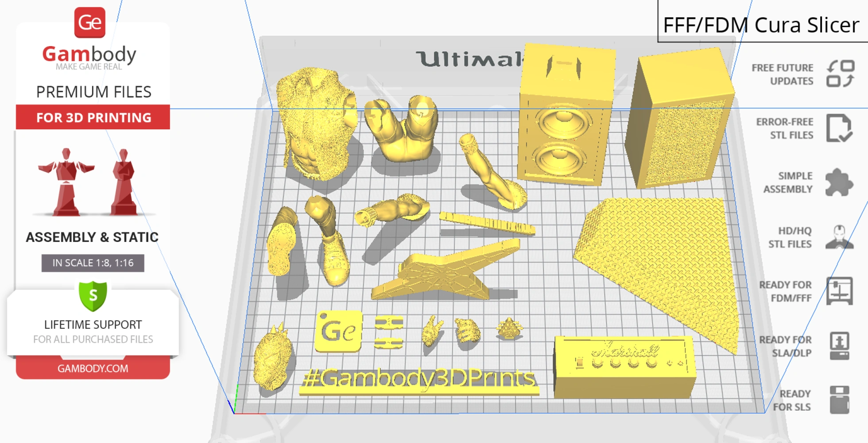Click the In Scale 1:8, 1:16 badge

pyautogui.click(x=93, y=263)
